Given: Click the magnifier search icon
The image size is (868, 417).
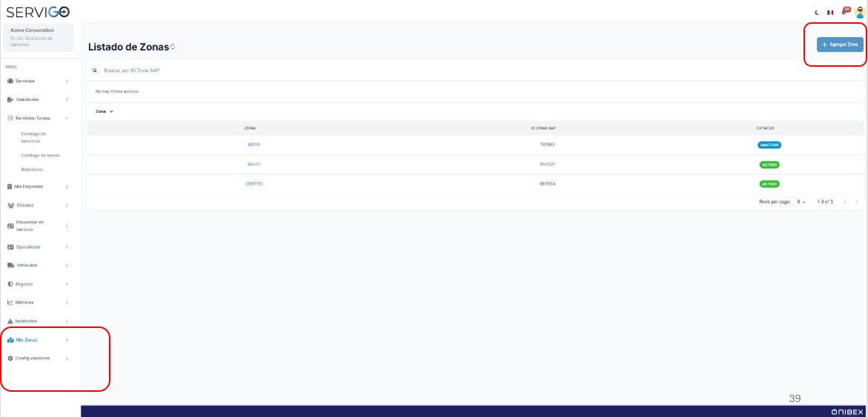Looking at the screenshot, I should pyautogui.click(x=95, y=71).
